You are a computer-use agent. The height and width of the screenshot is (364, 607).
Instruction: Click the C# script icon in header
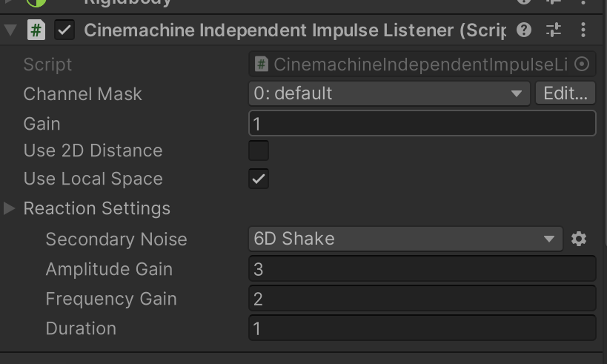click(x=36, y=30)
